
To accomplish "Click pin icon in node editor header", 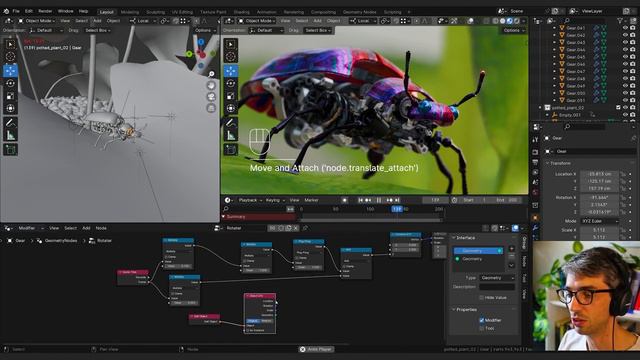I will tap(305, 228).
